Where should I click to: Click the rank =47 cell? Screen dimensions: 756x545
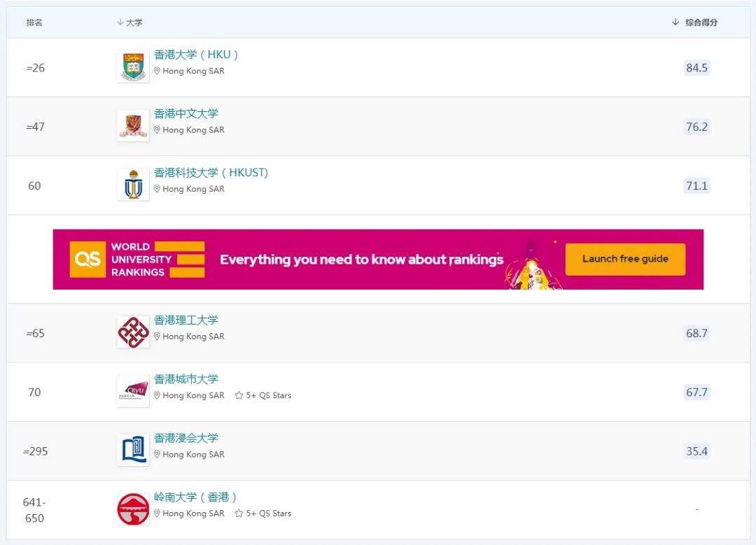(35, 127)
